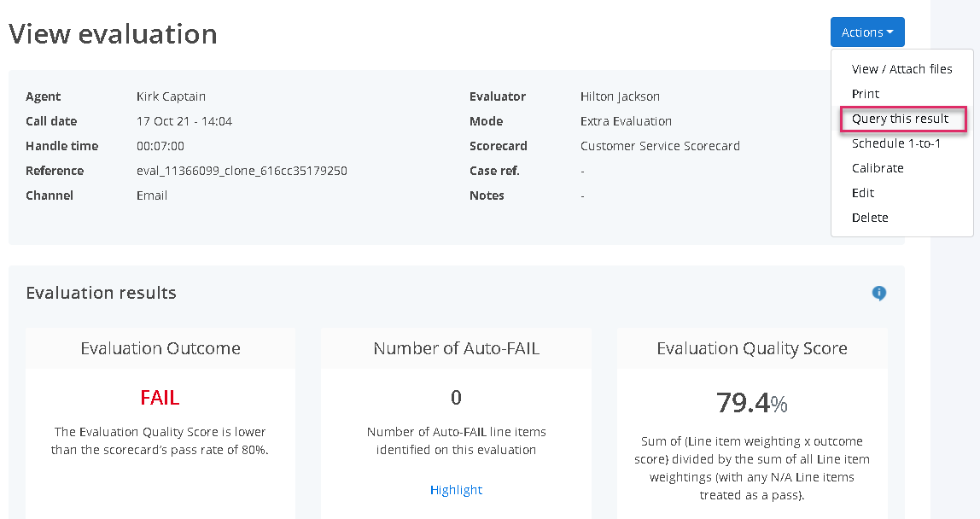
Task: Click the Highlight link under Auto-FAIL
Action: click(456, 490)
